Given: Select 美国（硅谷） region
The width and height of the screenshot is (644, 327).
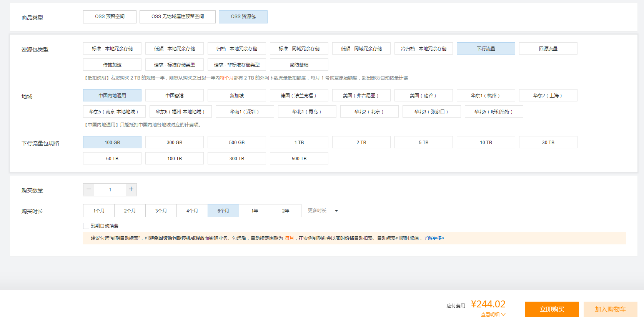Looking at the screenshot, I should point(424,95).
